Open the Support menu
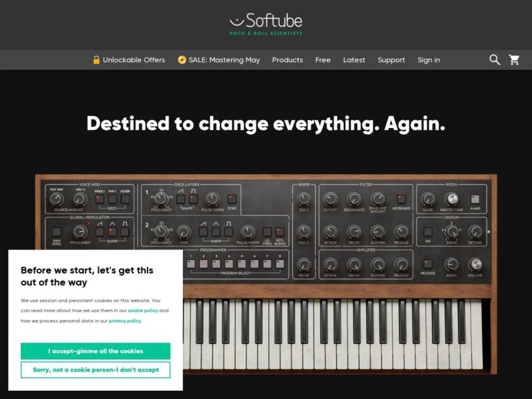532x399 pixels. point(391,60)
